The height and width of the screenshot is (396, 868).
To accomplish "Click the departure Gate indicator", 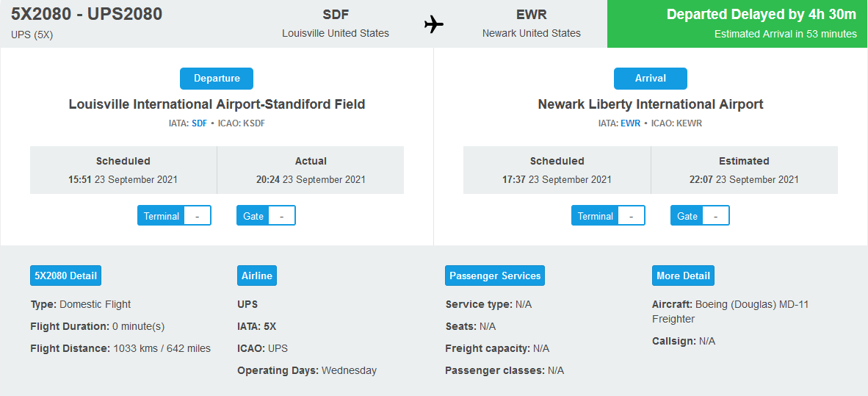I will (x=267, y=216).
